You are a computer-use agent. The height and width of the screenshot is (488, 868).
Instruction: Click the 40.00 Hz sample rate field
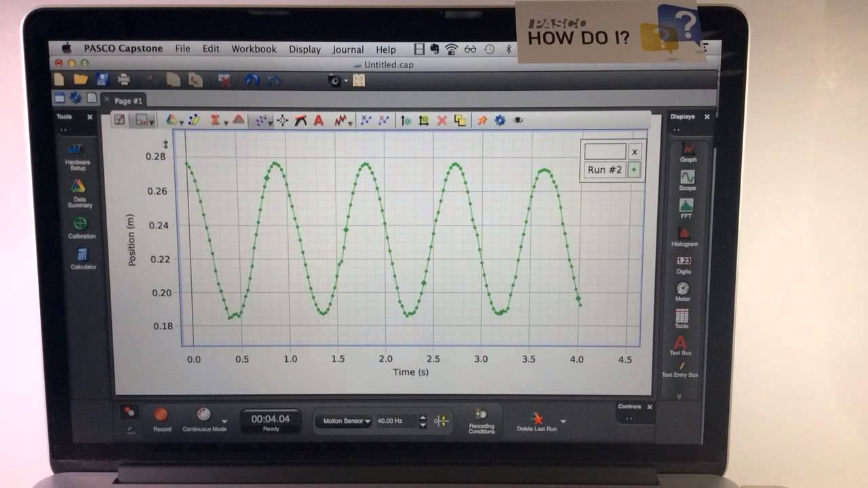(x=396, y=421)
